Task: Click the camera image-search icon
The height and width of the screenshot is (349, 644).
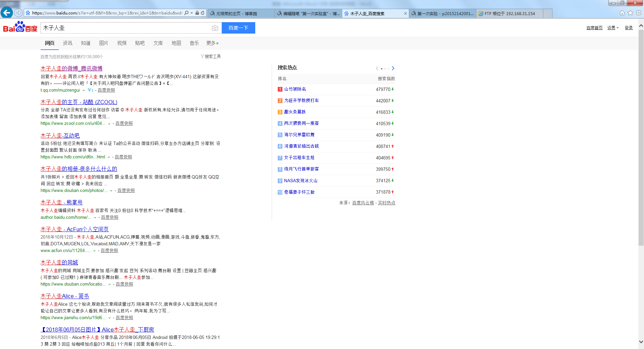Action: point(215,28)
